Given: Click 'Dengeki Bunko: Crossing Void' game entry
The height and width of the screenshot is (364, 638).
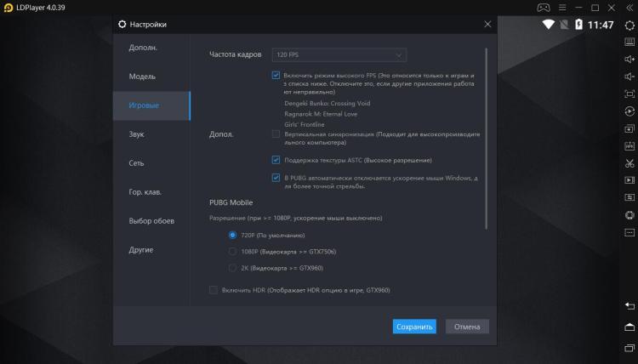Looking at the screenshot, I should (328, 103).
